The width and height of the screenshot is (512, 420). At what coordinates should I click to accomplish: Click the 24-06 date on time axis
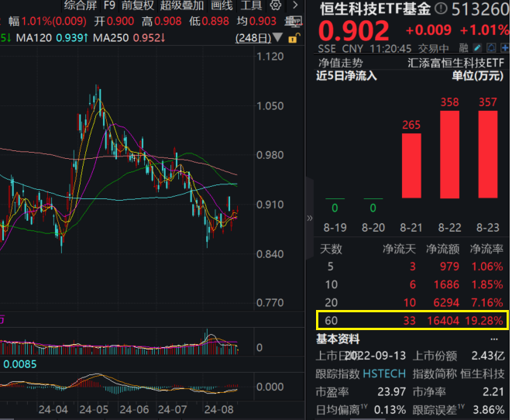pos(134,409)
